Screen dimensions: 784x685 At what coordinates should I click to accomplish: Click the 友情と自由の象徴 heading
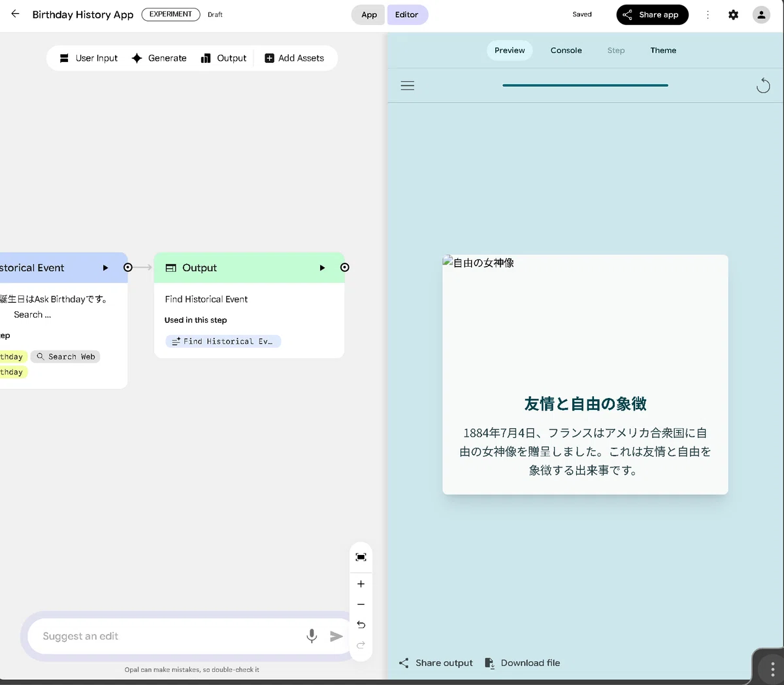pos(585,404)
